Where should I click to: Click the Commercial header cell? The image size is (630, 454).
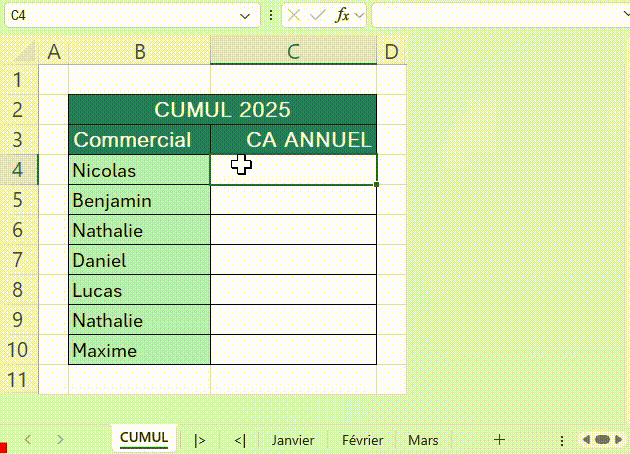pos(139,139)
